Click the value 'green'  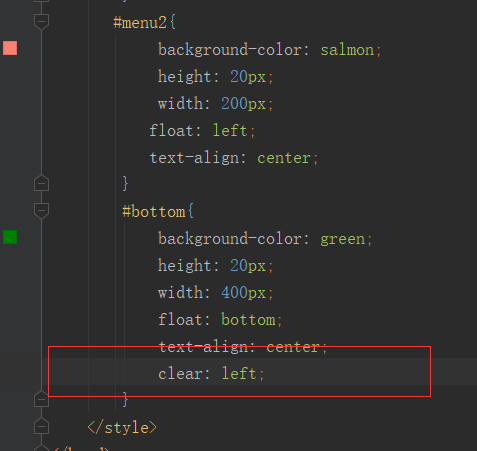(343, 239)
